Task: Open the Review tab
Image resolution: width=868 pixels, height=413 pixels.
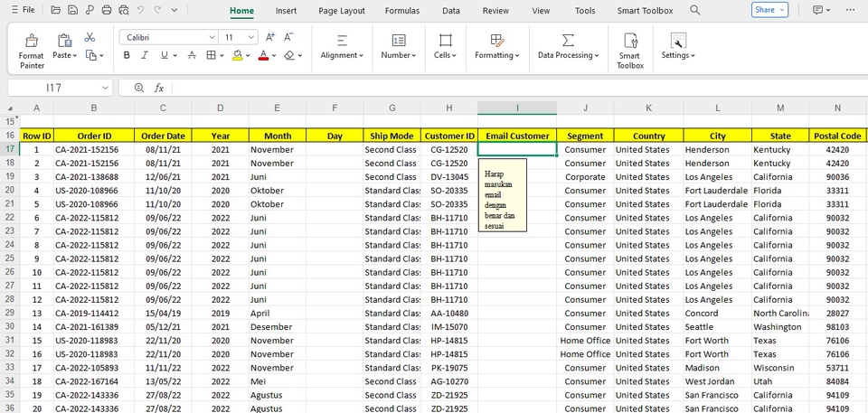Action: point(495,11)
